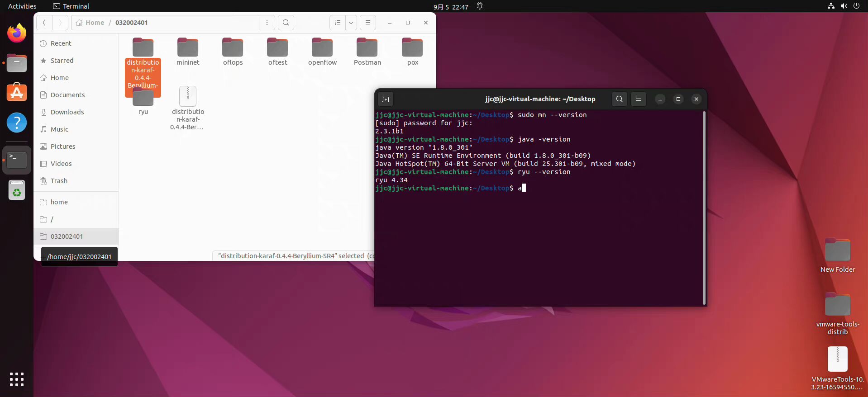Open path options three-dot menu
Viewport: 868px width, 397px height.
[x=267, y=23]
